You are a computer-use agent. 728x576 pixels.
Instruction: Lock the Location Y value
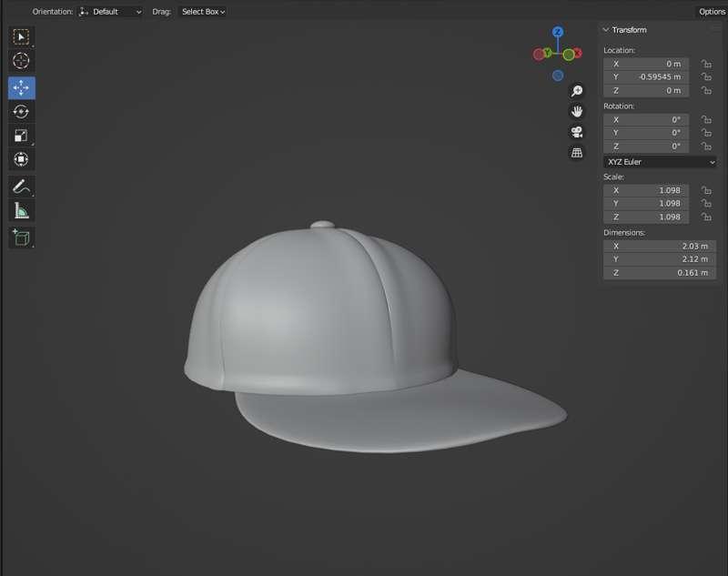pyautogui.click(x=706, y=77)
